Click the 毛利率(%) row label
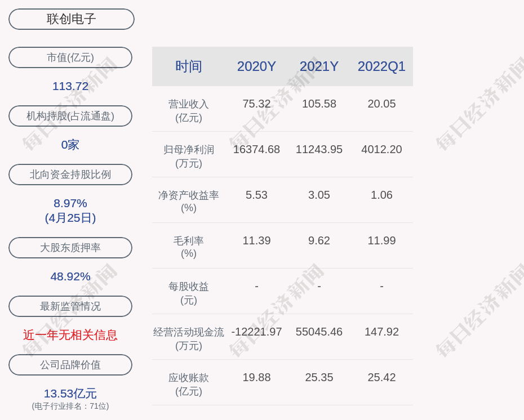This screenshot has width=524, height=420. pyautogui.click(x=189, y=247)
